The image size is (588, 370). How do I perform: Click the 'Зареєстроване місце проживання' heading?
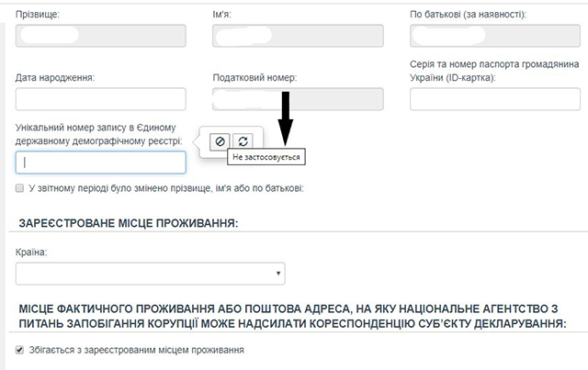click(x=127, y=223)
